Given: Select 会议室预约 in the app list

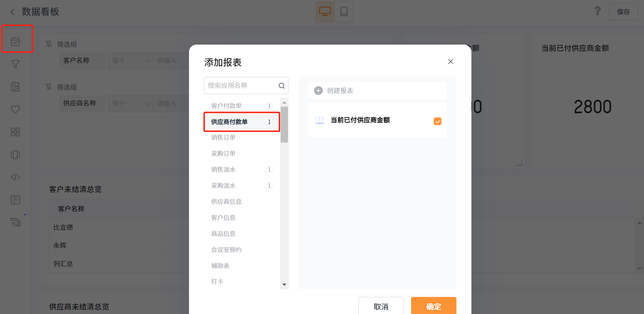Looking at the screenshot, I should click(242, 250).
